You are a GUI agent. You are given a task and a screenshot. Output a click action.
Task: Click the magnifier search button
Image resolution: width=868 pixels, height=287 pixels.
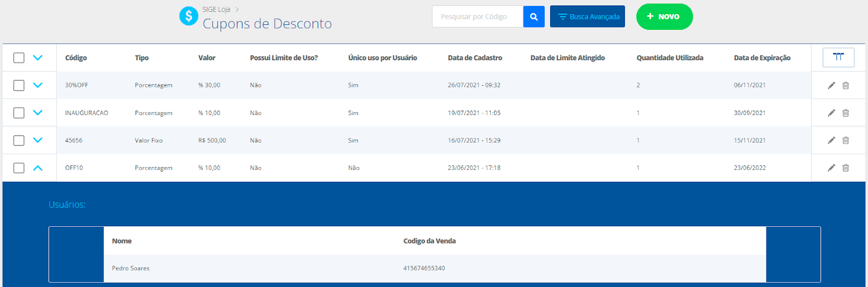[534, 17]
